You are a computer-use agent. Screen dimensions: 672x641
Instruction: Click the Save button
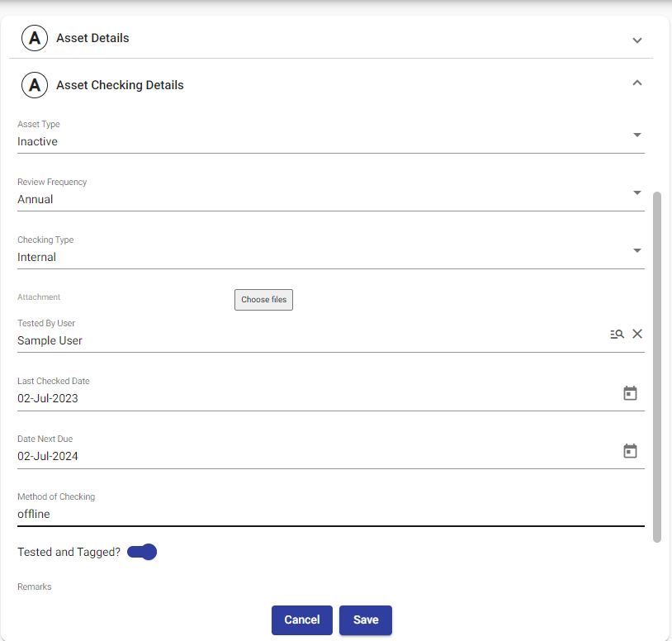click(365, 620)
